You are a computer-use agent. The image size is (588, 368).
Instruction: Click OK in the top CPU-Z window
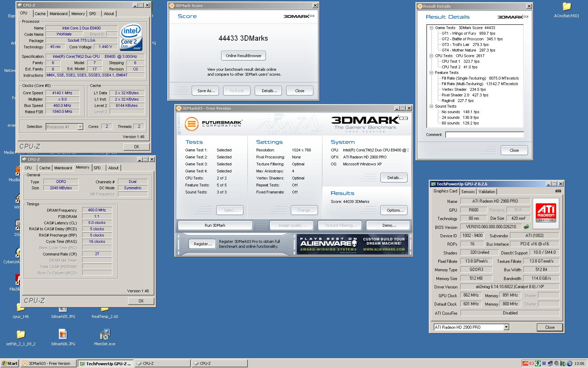click(x=136, y=147)
